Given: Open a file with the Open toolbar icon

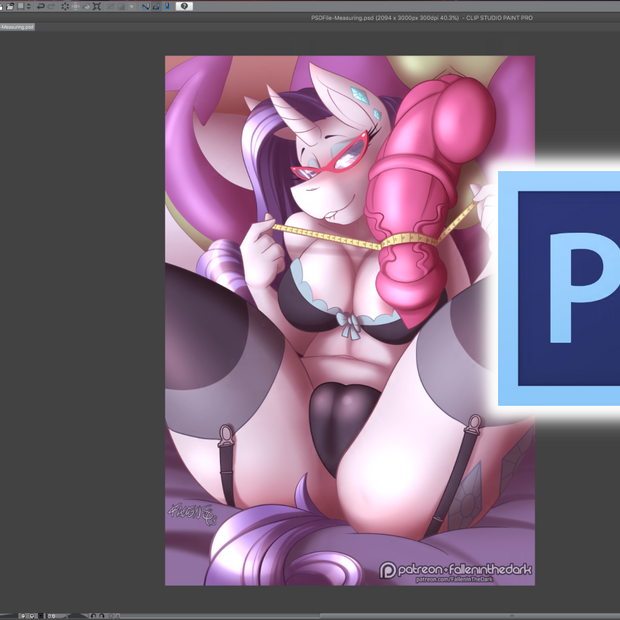Looking at the screenshot, I should click(x=10, y=6).
